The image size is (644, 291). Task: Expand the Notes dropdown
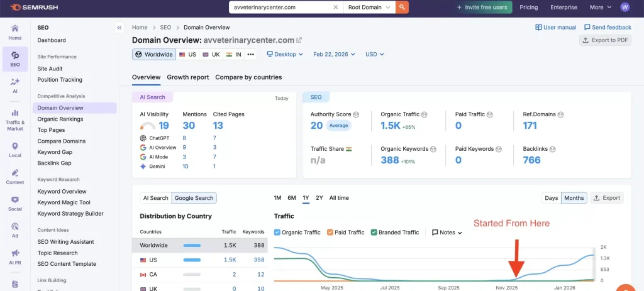click(447, 233)
